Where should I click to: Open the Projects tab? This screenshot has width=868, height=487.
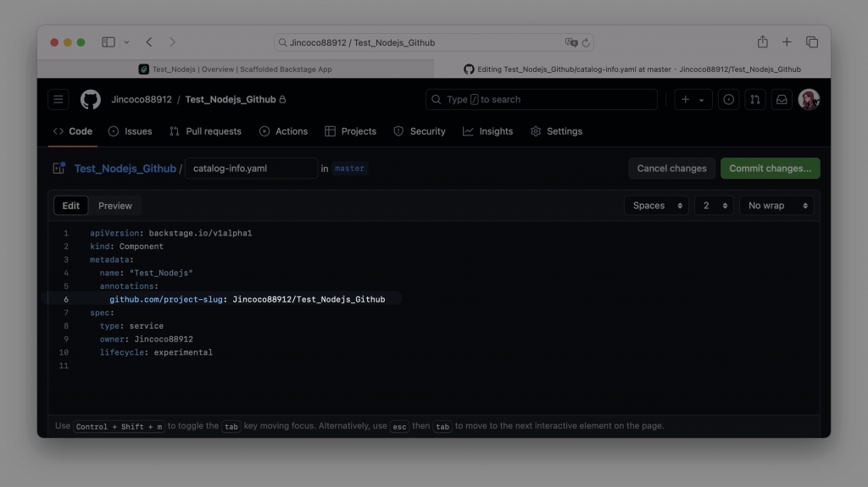click(x=350, y=131)
